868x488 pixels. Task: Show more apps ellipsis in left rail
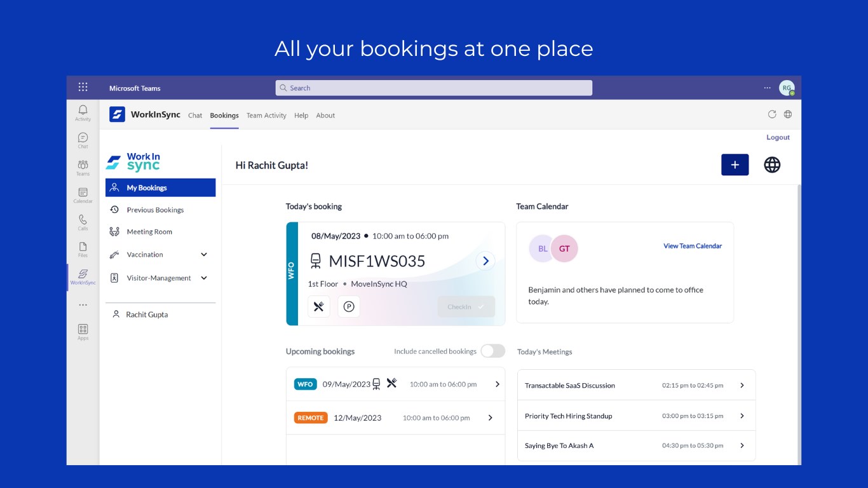click(83, 305)
